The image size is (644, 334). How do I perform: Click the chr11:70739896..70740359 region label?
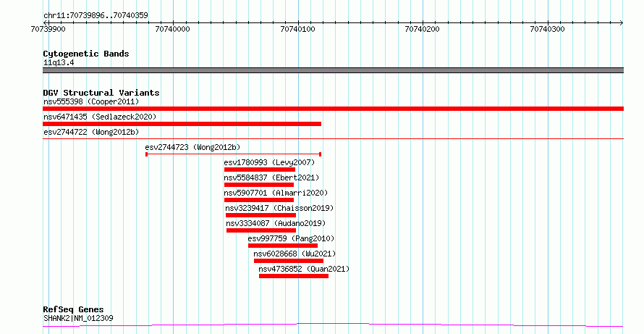pos(96,16)
